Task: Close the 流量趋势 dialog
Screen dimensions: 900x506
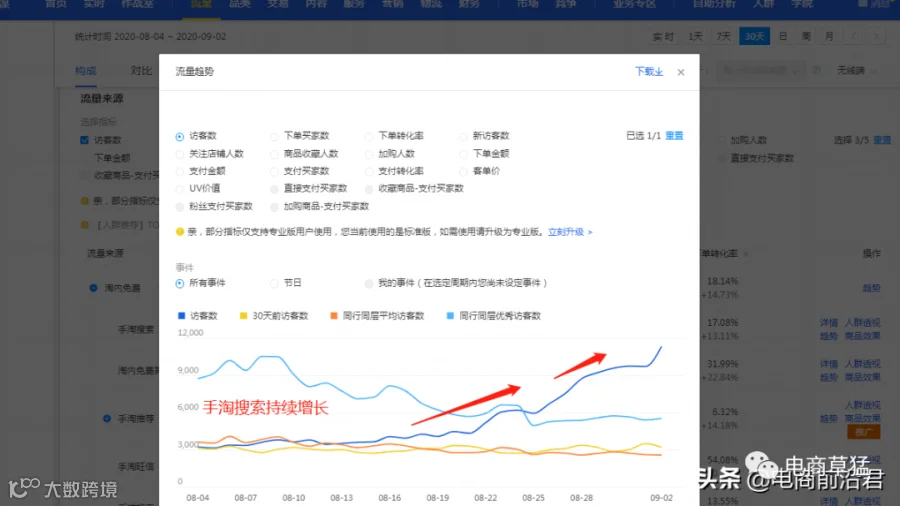Action: tap(681, 72)
